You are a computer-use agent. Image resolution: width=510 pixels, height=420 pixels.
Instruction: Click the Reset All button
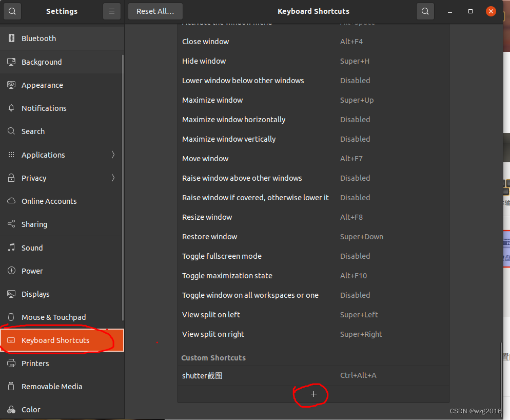pos(155,11)
